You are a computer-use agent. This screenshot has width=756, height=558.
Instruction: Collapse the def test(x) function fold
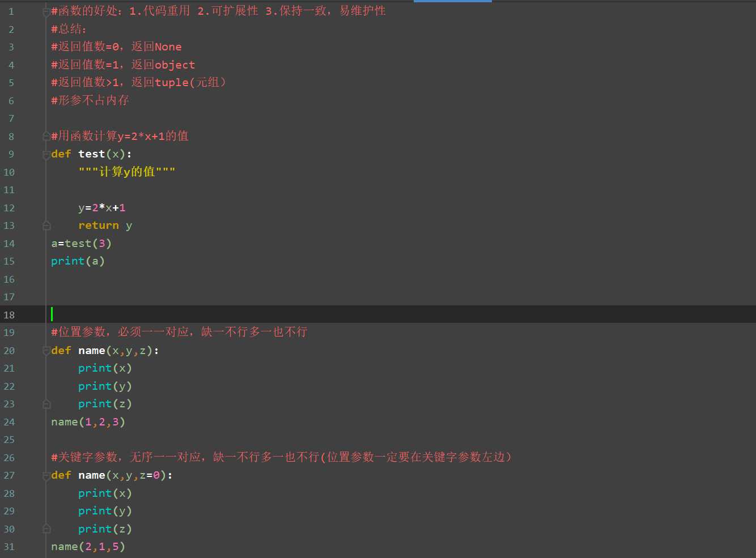coord(46,155)
